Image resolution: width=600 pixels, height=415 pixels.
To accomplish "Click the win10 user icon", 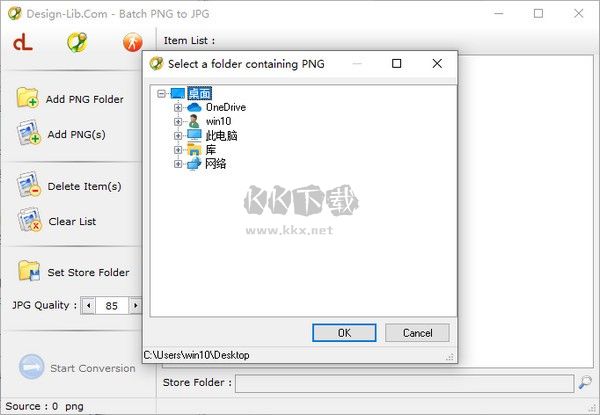I will coord(194,121).
